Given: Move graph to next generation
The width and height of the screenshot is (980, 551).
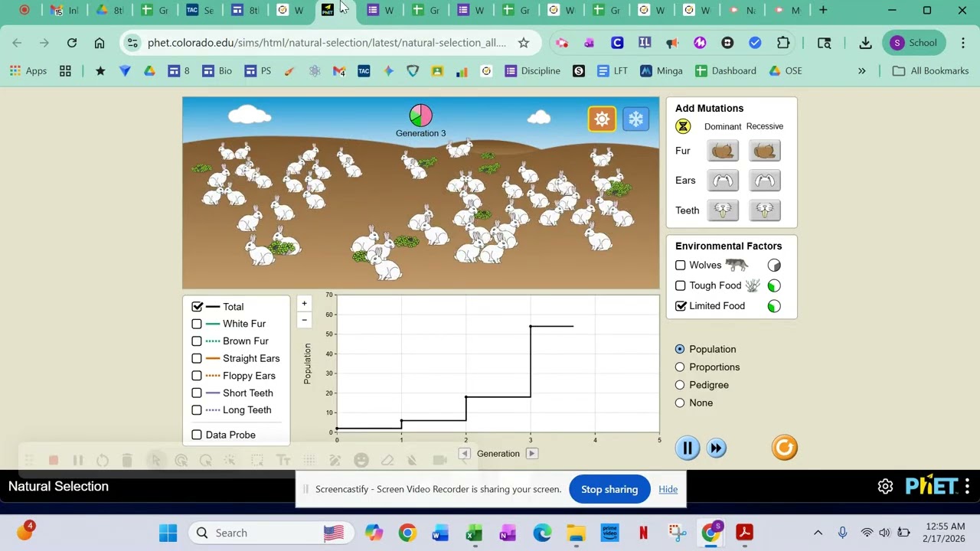Looking at the screenshot, I should coord(532,454).
